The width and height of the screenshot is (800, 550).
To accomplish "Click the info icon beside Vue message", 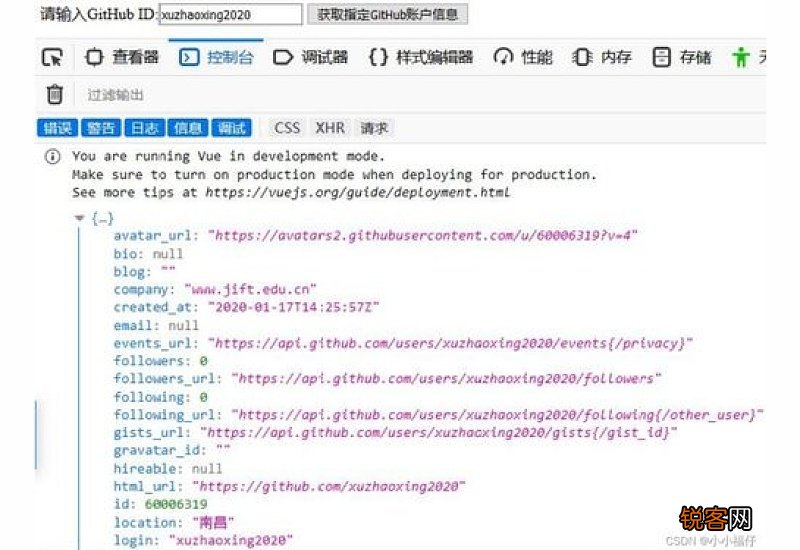I will coord(53,156).
